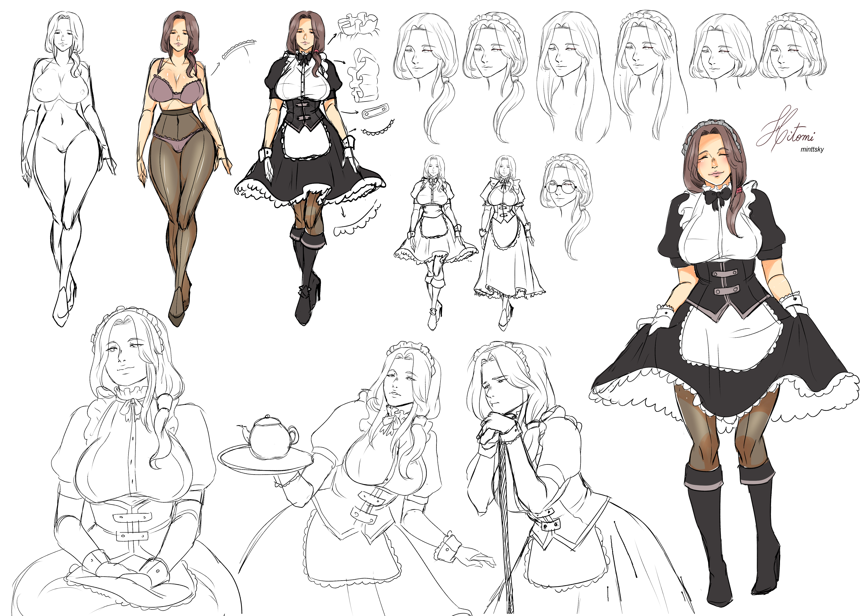
Task: Click the sleeve frill detail sketch
Action: (364, 76)
